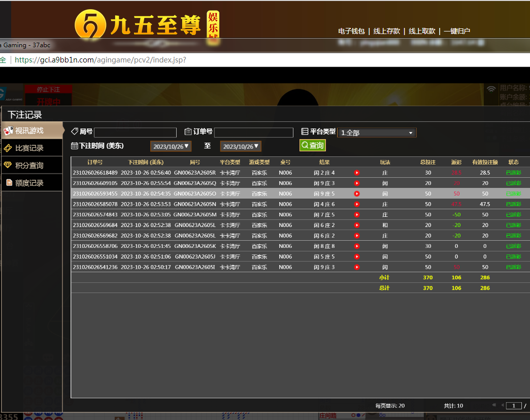
Task: Play replay video for order 231026026558706
Action: [356, 246]
